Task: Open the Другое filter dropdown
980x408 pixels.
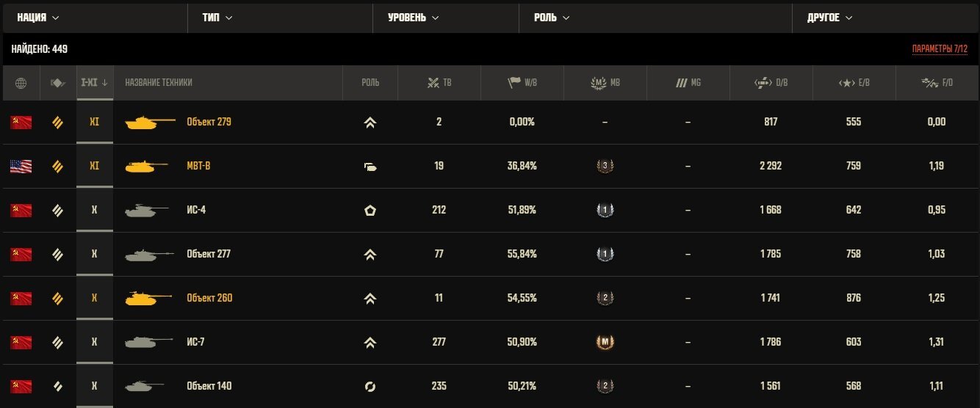Action: [x=830, y=18]
